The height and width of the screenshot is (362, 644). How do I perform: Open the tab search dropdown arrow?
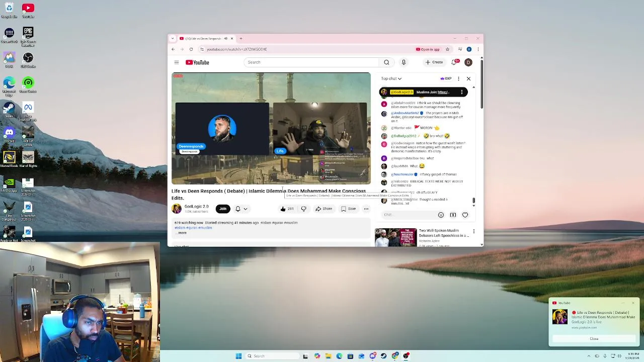[173, 39]
